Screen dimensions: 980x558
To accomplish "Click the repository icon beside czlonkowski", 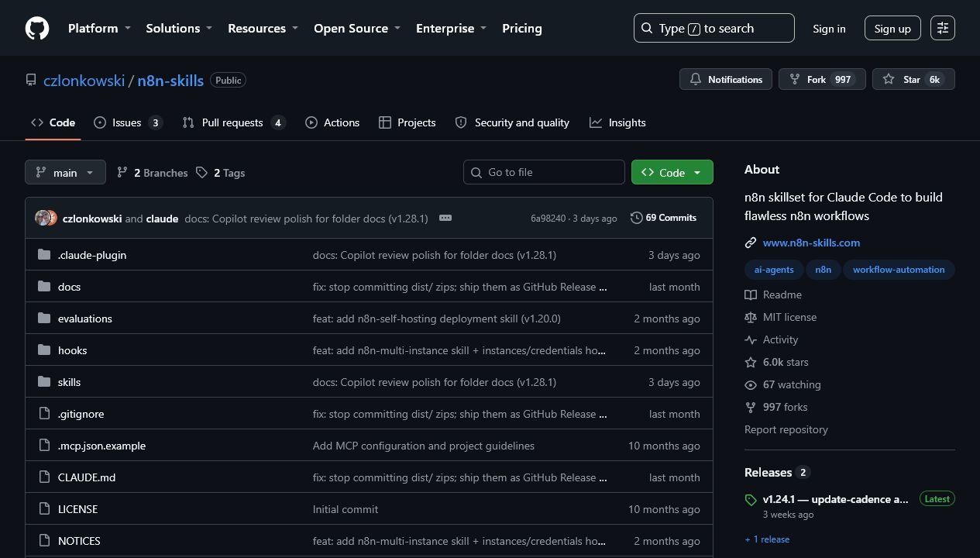I will (x=31, y=81).
